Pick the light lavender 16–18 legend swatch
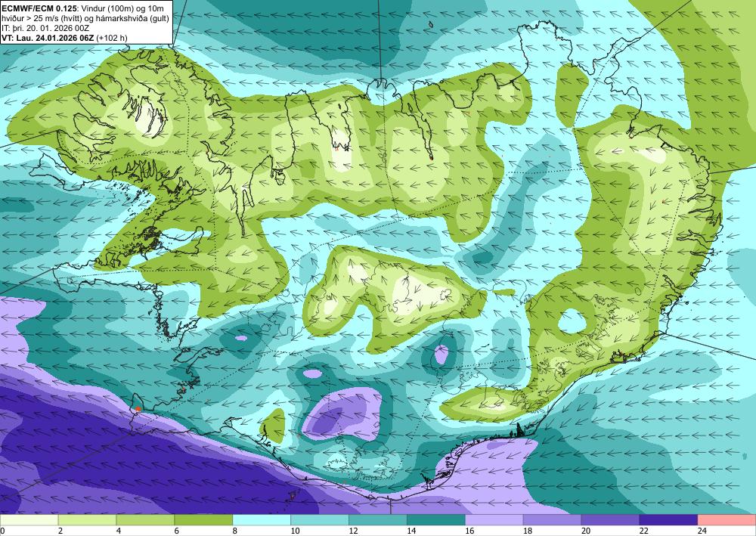756x536 pixels. (x=494, y=520)
